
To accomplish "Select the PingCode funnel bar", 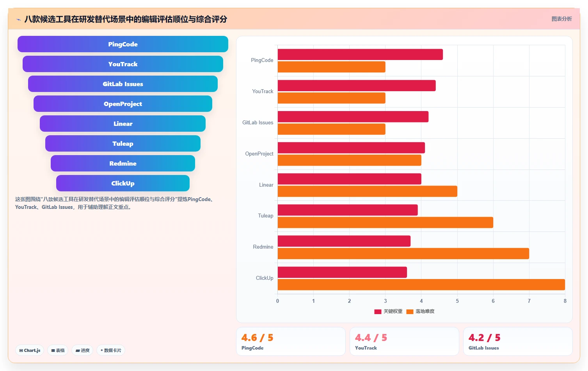I will click(x=123, y=44).
